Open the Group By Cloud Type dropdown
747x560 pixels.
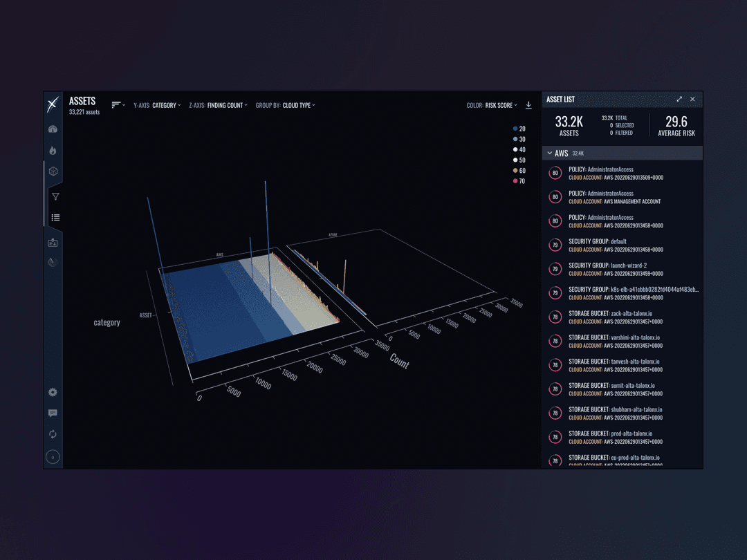285,106
